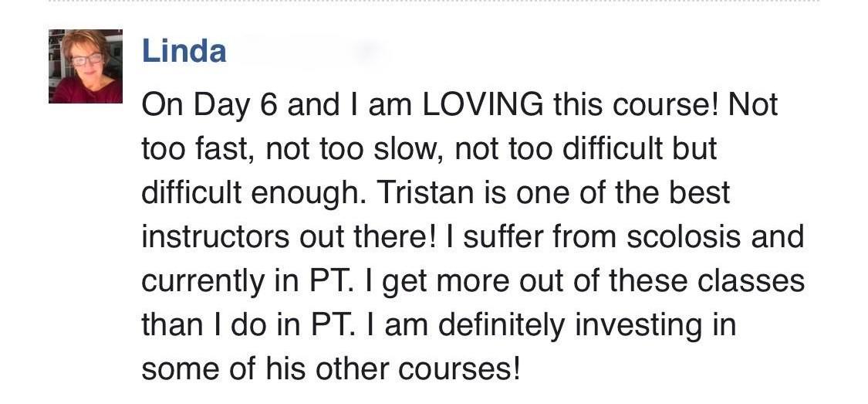Viewport: 868px width, 404px height.
Task: Click the phrase 'currently in PT'
Action: click(x=247, y=281)
